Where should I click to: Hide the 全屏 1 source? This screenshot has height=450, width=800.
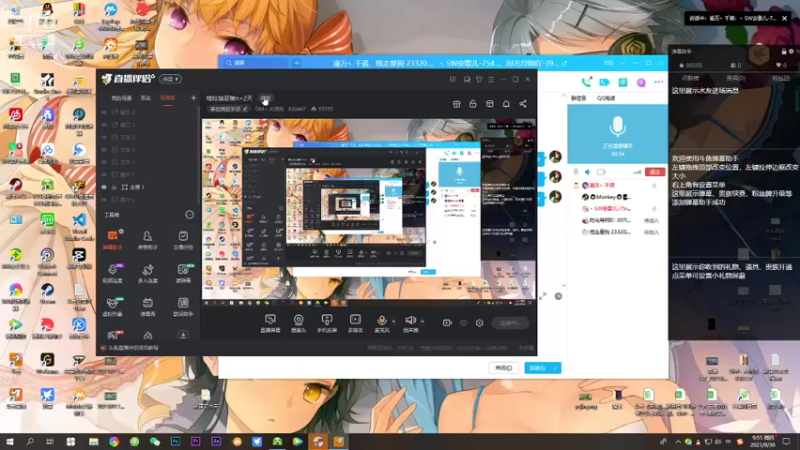[104, 187]
